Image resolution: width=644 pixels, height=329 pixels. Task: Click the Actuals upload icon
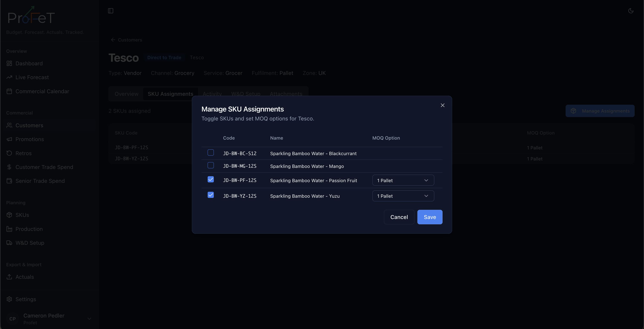click(x=9, y=277)
